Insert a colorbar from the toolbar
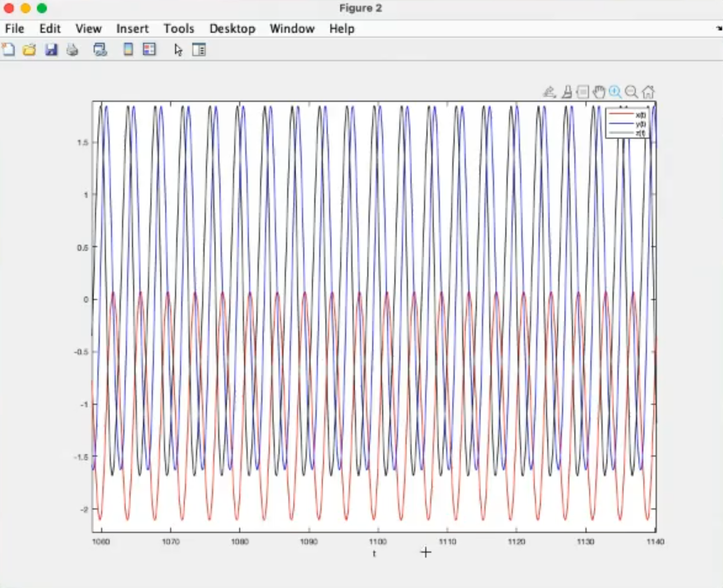Viewport: 723px width, 588px height. click(128, 50)
